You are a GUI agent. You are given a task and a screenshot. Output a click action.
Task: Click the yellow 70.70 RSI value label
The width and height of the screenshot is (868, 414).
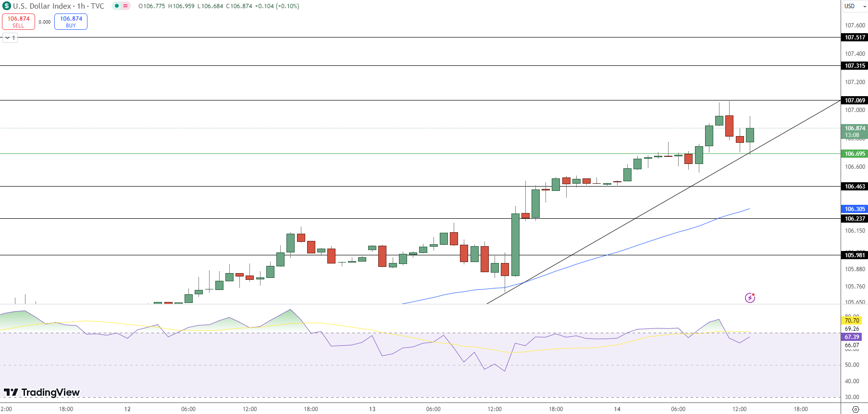click(x=852, y=321)
